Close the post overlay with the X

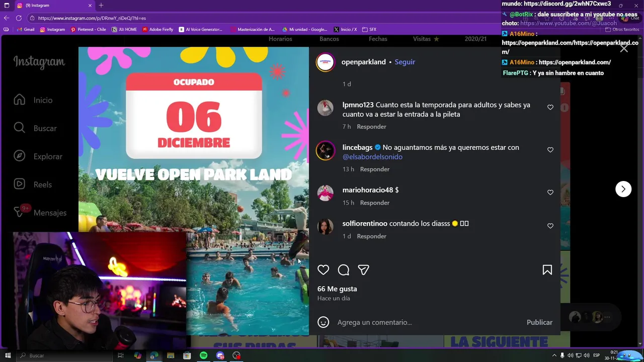click(x=624, y=48)
